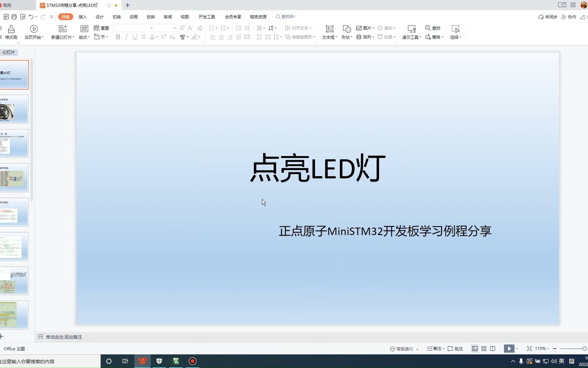
Task: Open the 演示工具 presentation tools
Action: pos(411,32)
